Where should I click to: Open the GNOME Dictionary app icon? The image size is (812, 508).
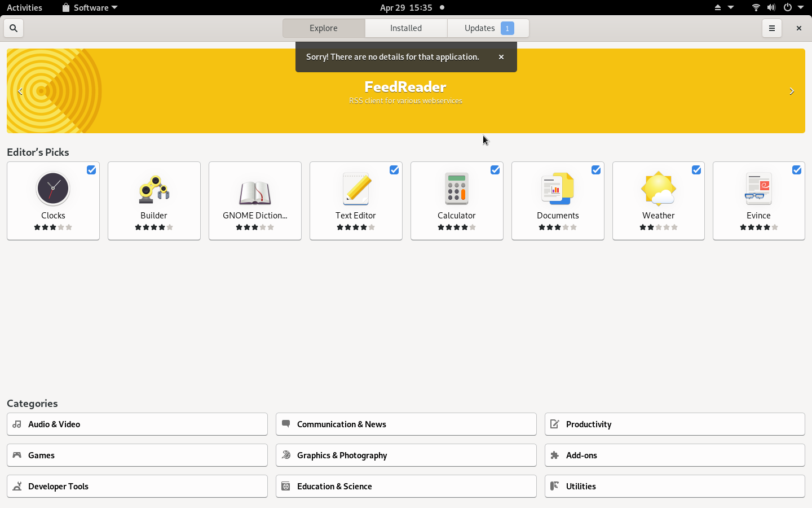pyautogui.click(x=255, y=192)
